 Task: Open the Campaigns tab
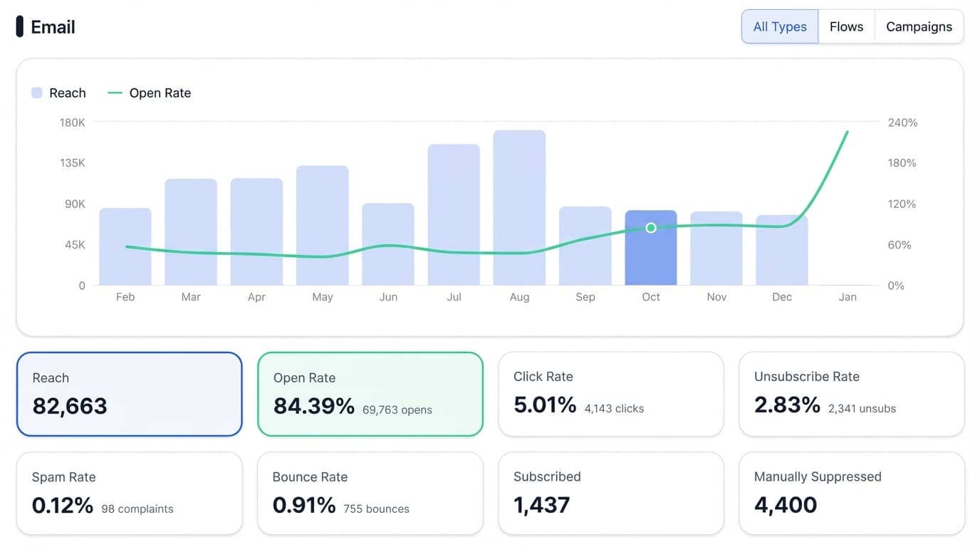coord(919,27)
